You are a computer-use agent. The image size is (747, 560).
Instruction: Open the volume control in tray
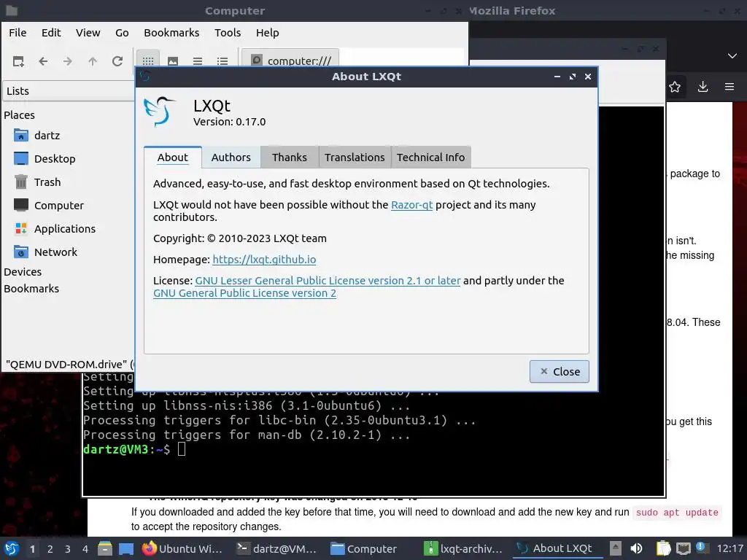click(636, 548)
